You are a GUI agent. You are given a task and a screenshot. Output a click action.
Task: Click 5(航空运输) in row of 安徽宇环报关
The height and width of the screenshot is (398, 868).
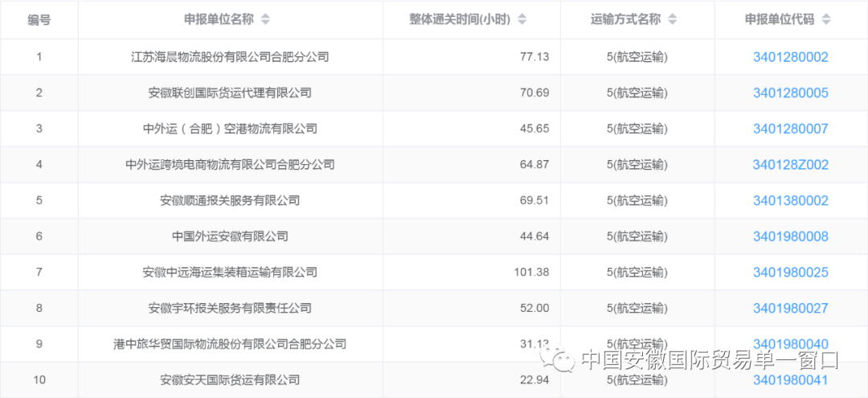637,308
